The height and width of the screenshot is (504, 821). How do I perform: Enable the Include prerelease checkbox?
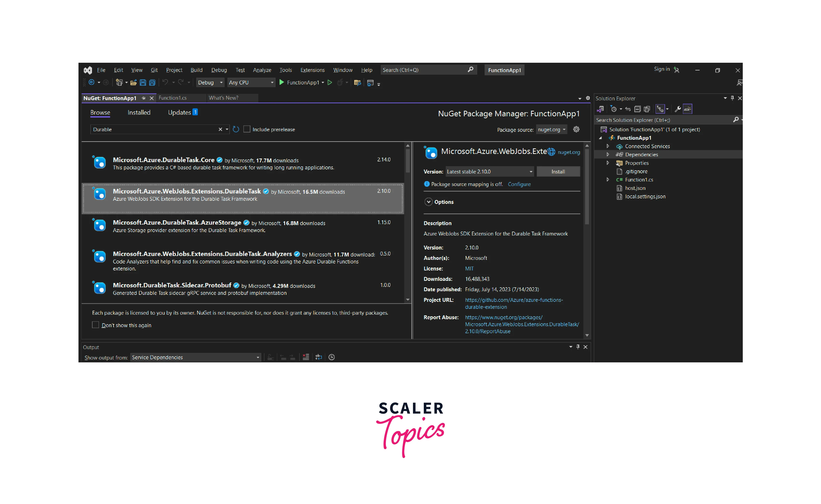[x=247, y=129]
